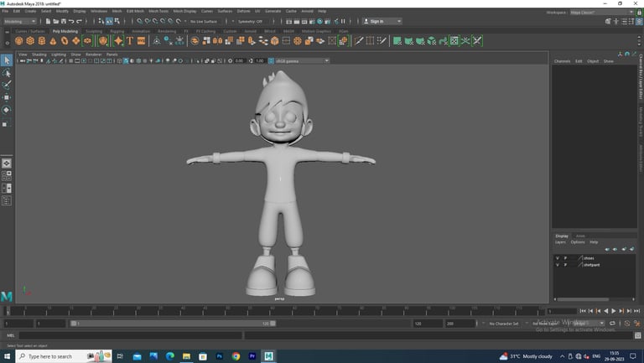Screen dimensions: 644x363
Task: Click the play backwards button
Action: pos(605,311)
